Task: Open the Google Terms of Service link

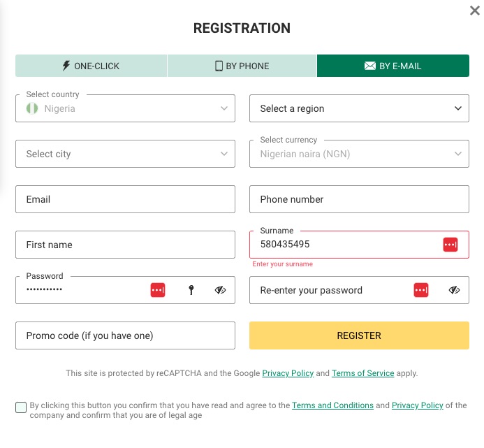Action: coord(363,373)
